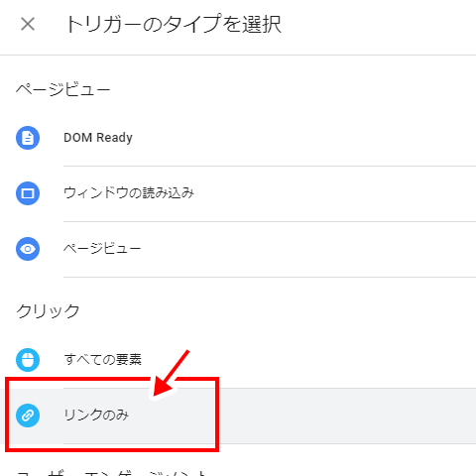
Task: Click the クリック section heading
Action: click(x=48, y=311)
